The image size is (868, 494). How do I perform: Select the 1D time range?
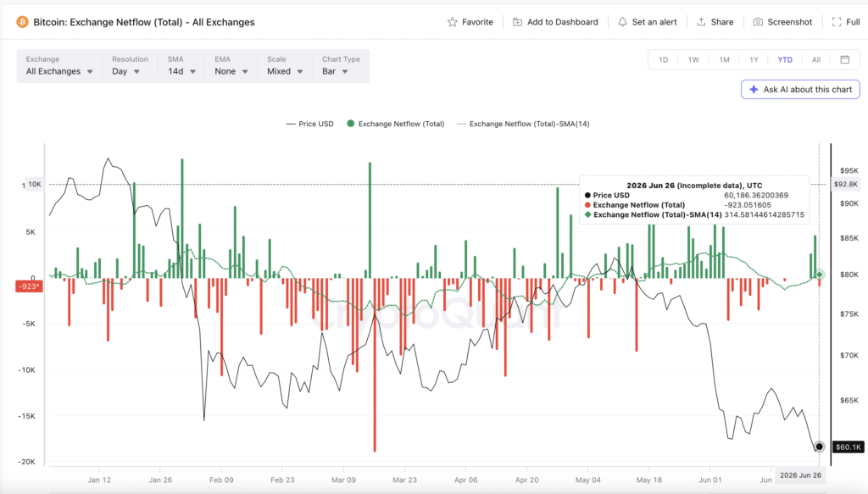point(663,60)
